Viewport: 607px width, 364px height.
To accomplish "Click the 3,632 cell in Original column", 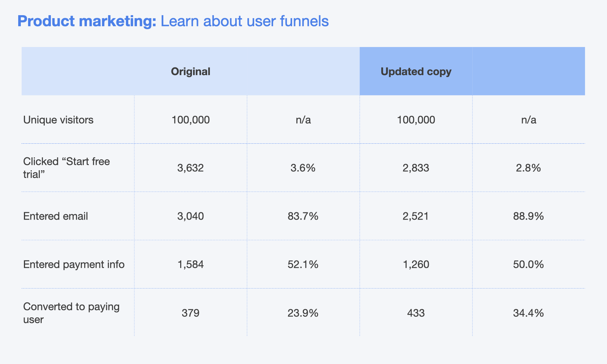I will (x=190, y=168).
